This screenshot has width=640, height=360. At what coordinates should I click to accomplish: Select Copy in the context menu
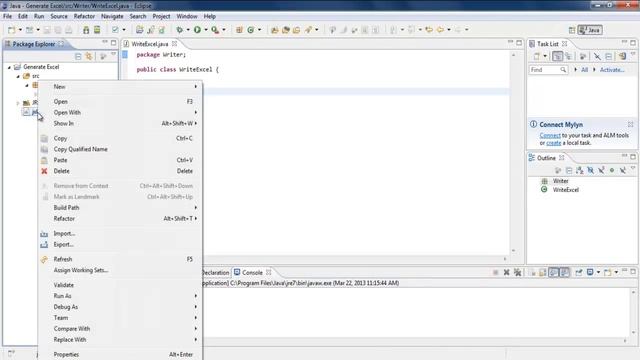point(121,138)
